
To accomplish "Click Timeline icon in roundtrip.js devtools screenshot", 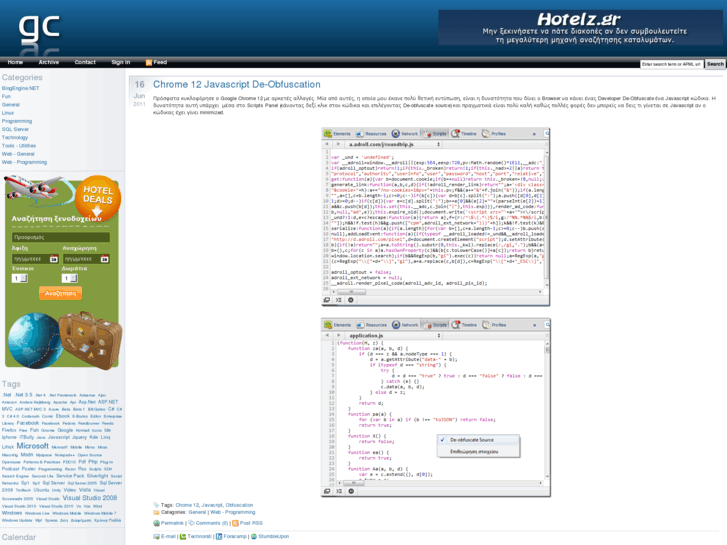I will [455, 134].
